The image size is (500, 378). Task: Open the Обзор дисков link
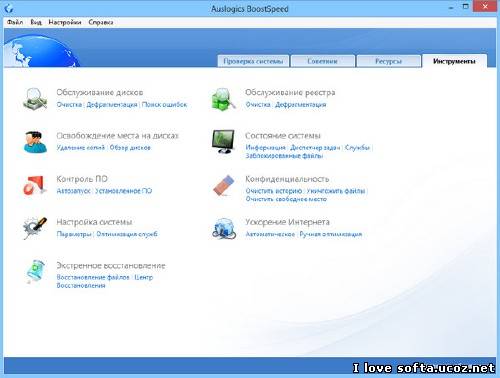tap(130, 147)
